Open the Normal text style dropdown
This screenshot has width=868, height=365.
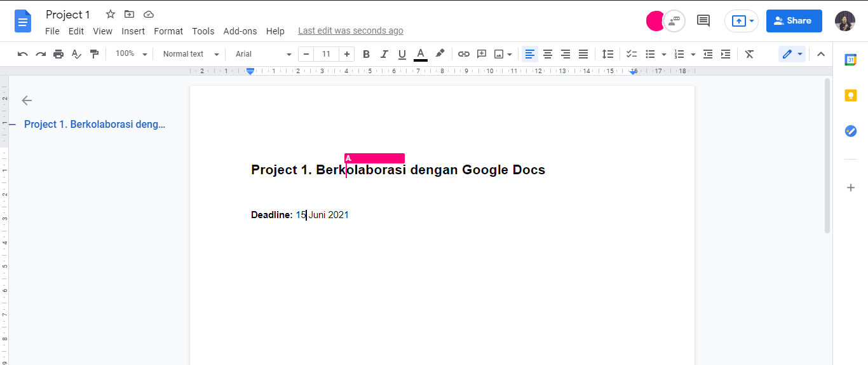[191, 54]
